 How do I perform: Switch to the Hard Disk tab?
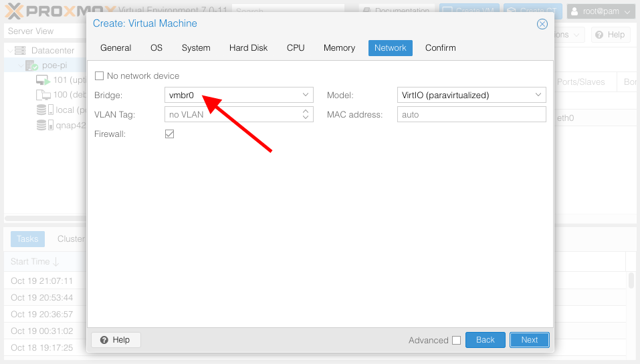248,48
